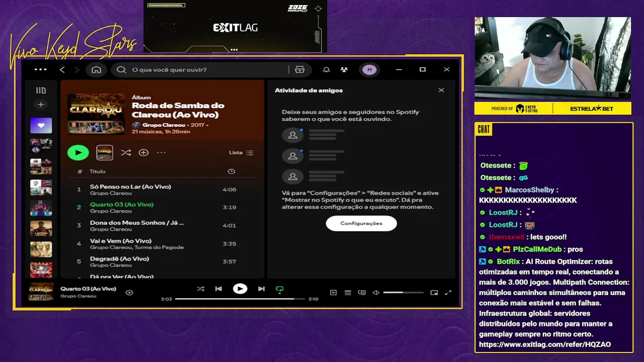The height and width of the screenshot is (362, 644).
Task: Click now playing title 'Quarto 03 (Ao Vivo)'
Action: click(x=88, y=289)
